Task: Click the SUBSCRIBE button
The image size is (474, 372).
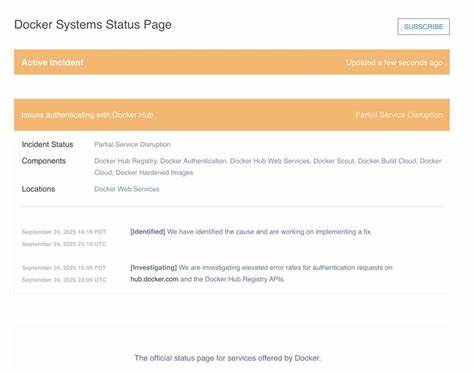Action: tap(423, 27)
